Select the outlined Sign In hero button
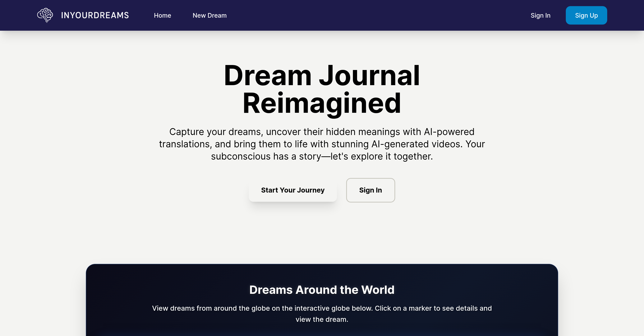644x336 pixels. (370, 190)
